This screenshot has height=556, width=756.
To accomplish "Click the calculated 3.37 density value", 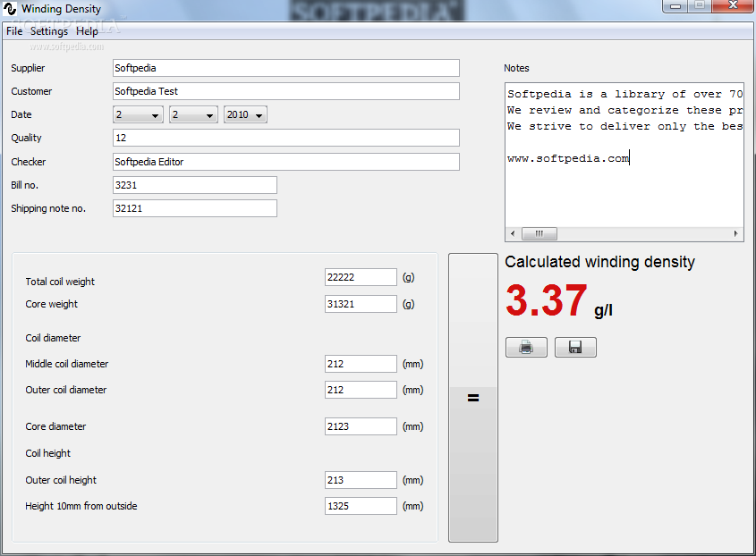I will point(547,299).
